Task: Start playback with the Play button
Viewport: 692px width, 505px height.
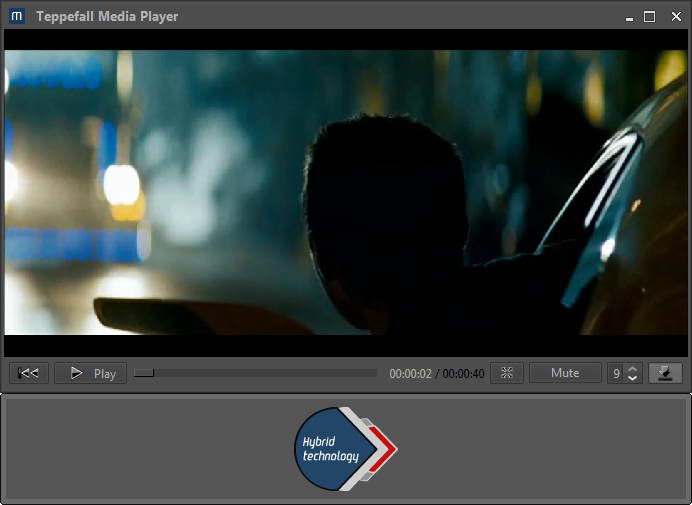Action: point(90,373)
